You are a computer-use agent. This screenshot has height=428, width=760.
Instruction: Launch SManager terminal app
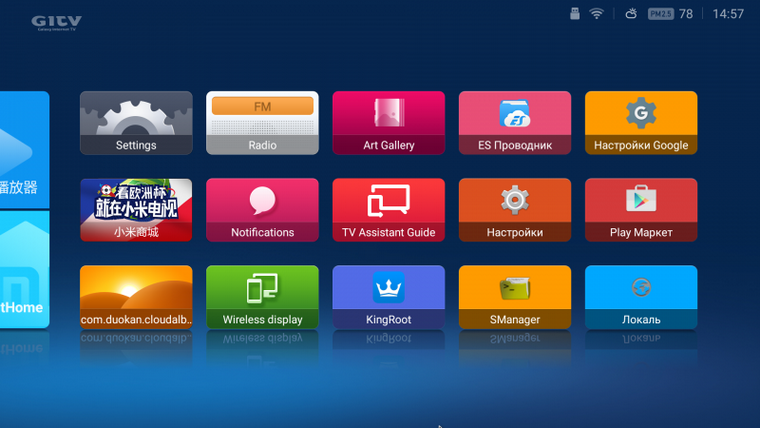click(x=515, y=297)
